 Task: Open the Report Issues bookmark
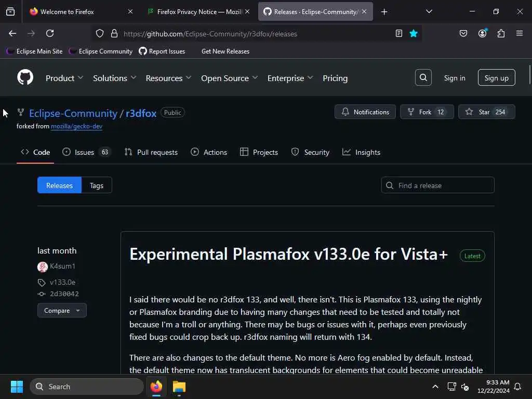tap(162, 51)
